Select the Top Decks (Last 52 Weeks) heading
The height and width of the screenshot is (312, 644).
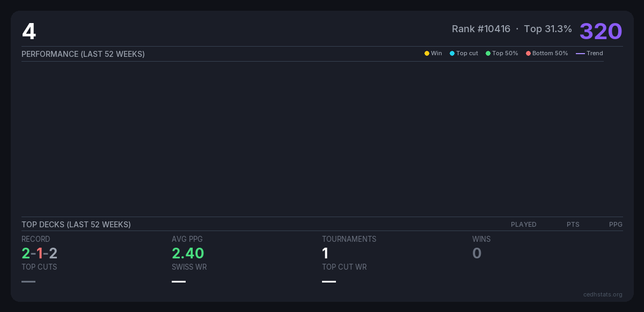[76, 225]
